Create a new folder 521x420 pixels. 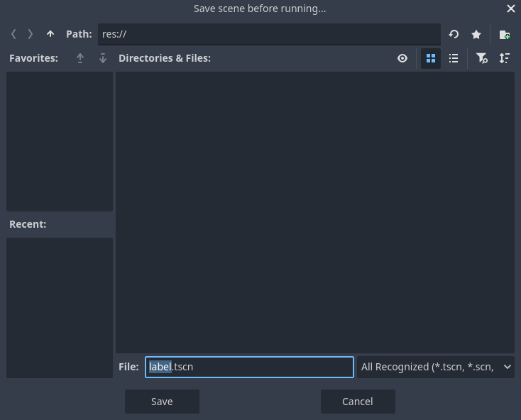505,34
